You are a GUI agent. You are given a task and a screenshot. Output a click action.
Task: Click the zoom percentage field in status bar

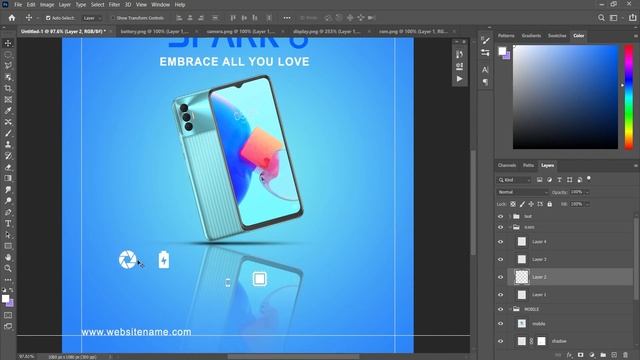pyautogui.click(x=26, y=357)
